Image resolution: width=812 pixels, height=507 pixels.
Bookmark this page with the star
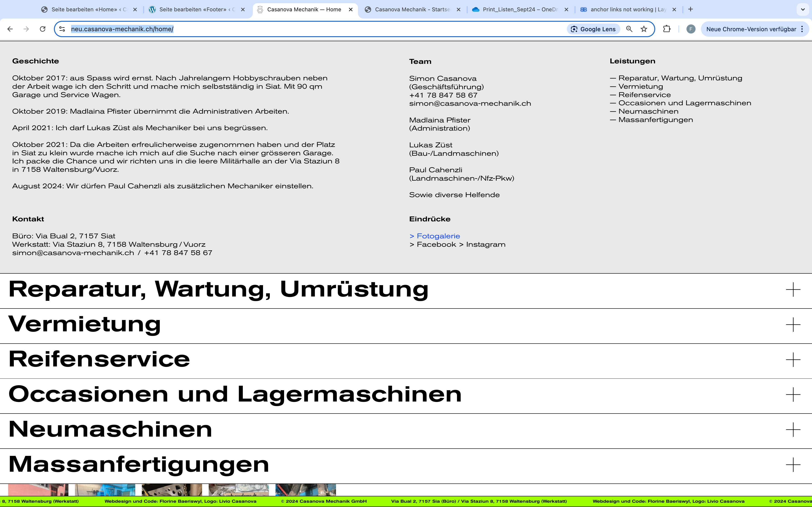644,29
